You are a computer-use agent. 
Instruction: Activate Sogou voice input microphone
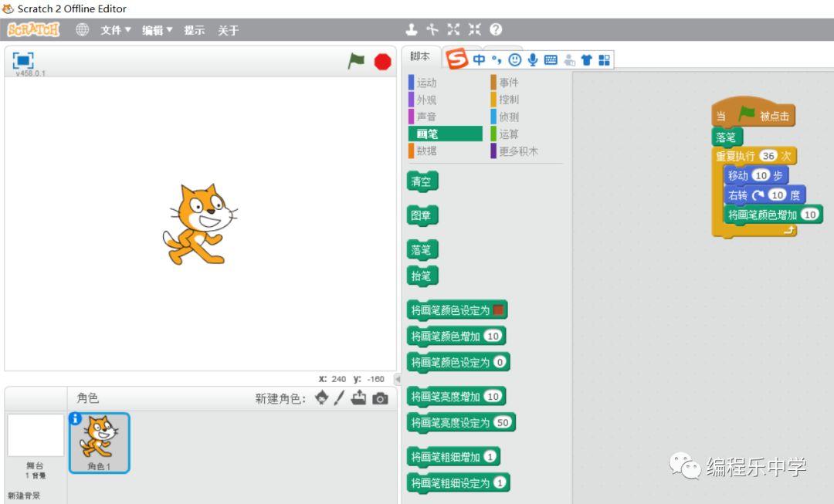tap(532, 59)
